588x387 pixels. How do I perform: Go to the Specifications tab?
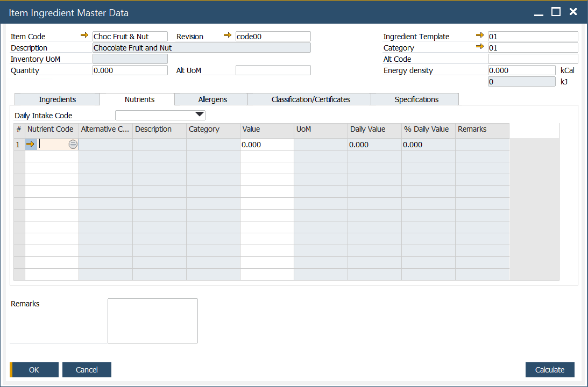tap(416, 99)
